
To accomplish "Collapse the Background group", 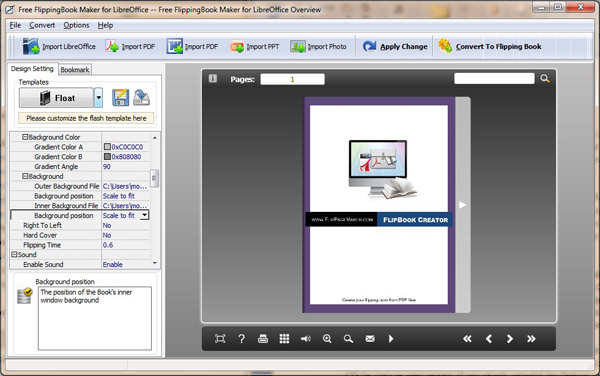I will [x=25, y=176].
